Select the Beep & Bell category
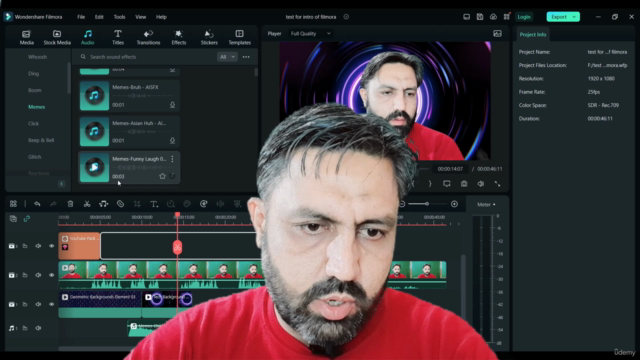This screenshot has height=360, width=640. pyautogui.click(x=41, y=140)
